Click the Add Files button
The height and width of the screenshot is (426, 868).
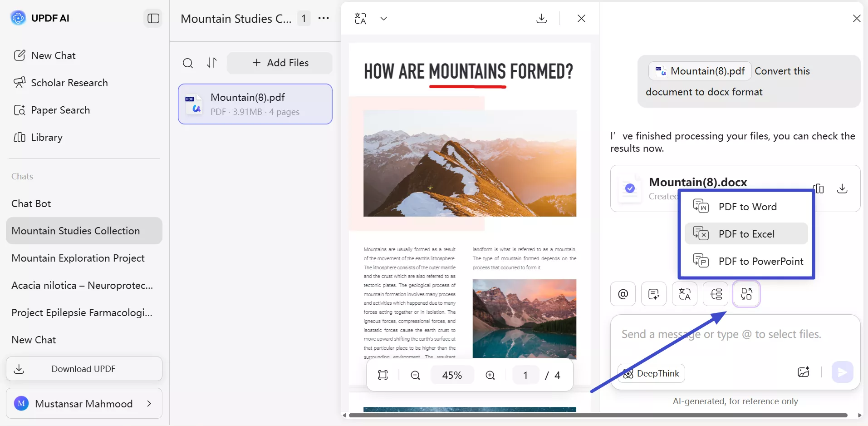[x=280, y=63]
